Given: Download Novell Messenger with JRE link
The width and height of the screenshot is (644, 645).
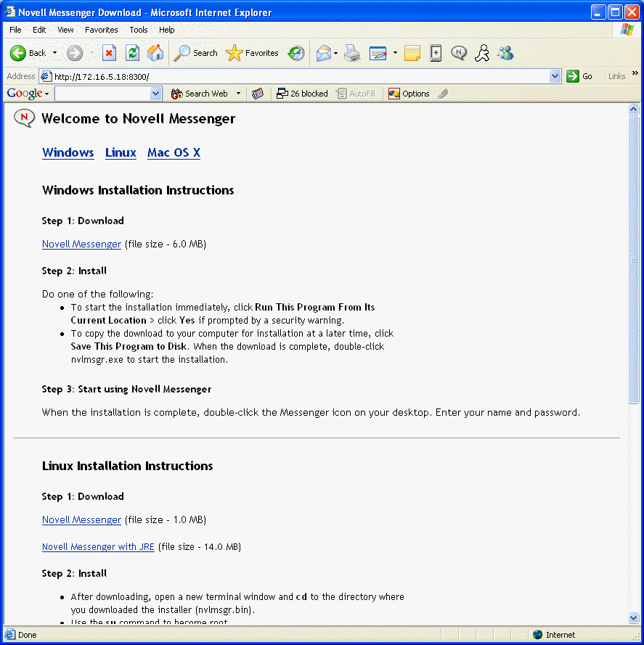Looking at the screenshot, I should tap(98, 546).
